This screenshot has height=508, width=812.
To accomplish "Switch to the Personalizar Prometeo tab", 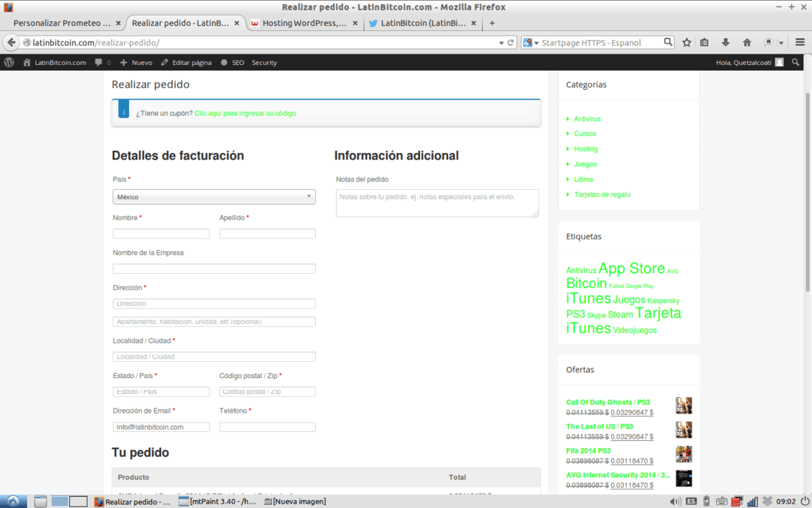I will pyautogui.click(x=62, y=23).
